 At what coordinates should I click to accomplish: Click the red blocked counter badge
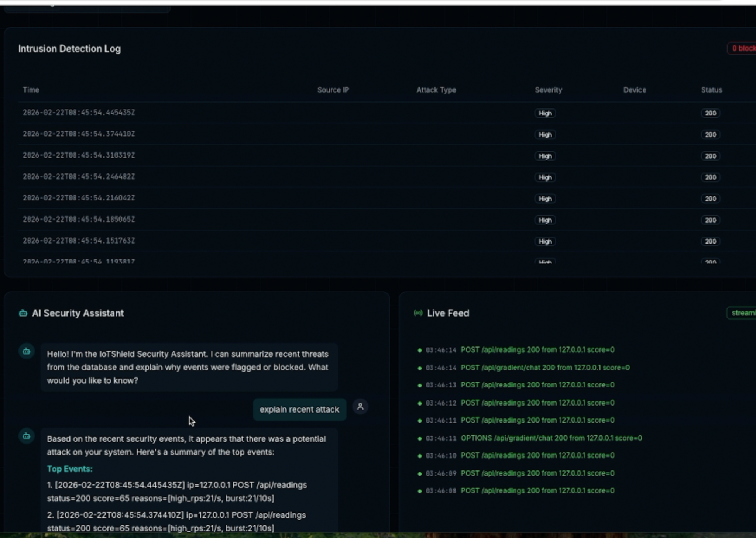tap(743, 48)
